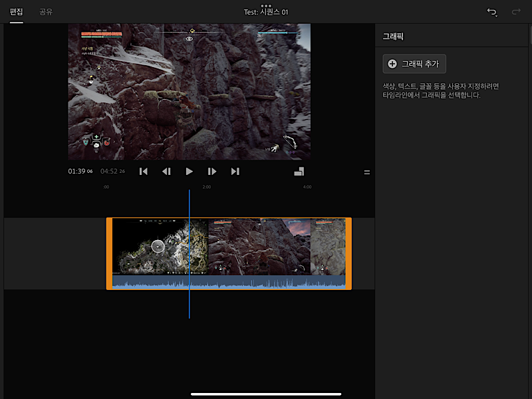Image resolution: width=532 pixels, height=399 pixels.
Task: Click the 2:00 mark on ruler
Action: (207, 187)
